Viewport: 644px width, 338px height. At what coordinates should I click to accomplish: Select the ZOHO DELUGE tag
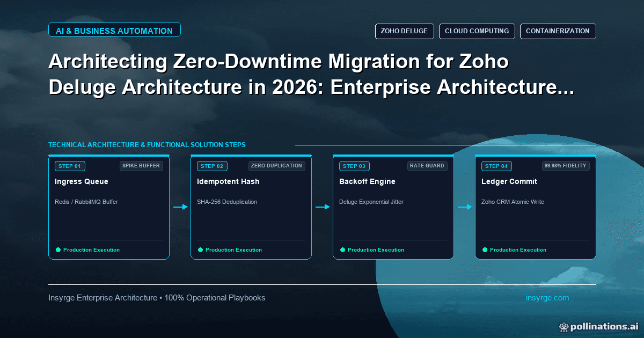pos(404,31)
